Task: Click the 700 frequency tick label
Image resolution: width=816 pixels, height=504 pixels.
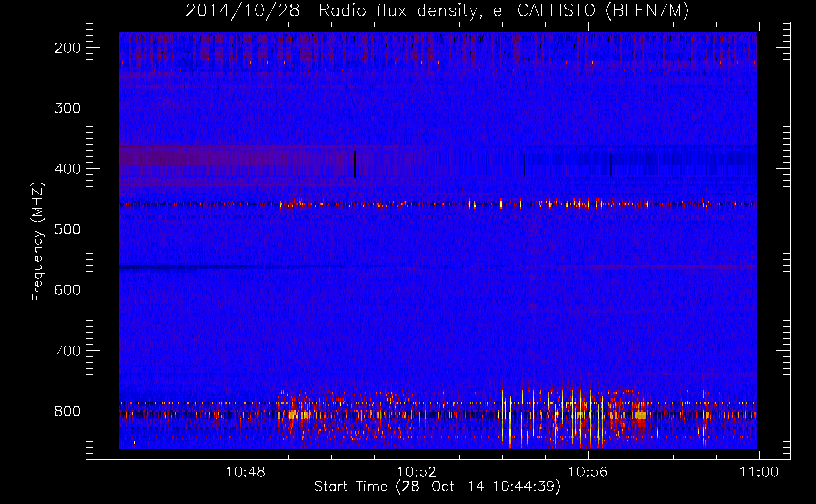Action: 67,350
